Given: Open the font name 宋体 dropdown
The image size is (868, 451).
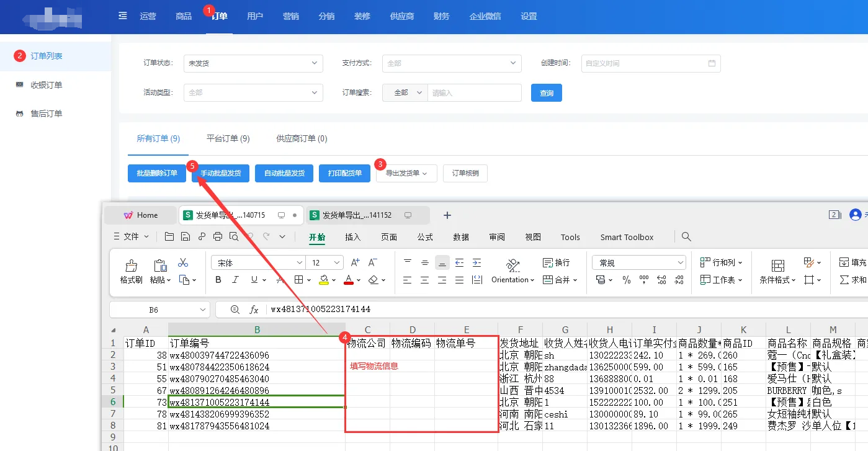Looking at the screenshot, I should (x=259, y=263).
